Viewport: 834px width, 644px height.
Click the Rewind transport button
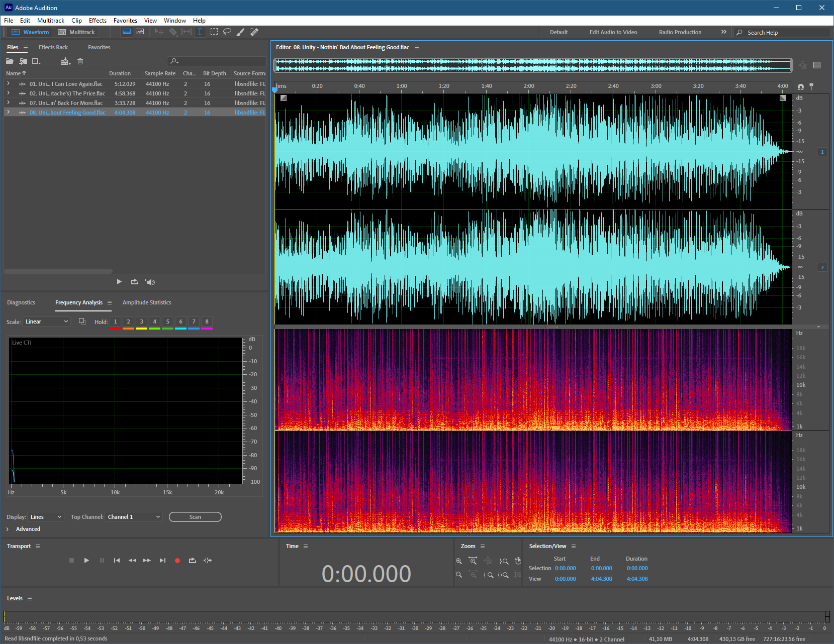click(x=132, y=560)
